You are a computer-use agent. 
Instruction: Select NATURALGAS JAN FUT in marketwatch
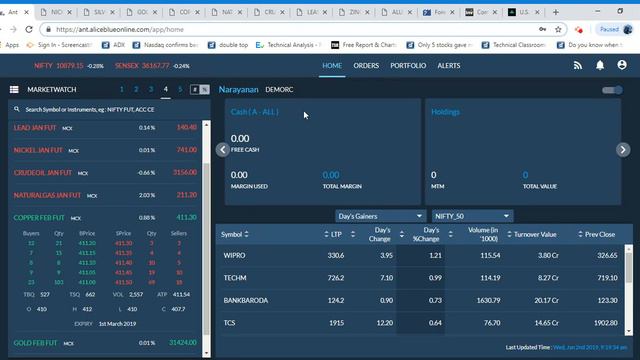(x=105, y=195)
